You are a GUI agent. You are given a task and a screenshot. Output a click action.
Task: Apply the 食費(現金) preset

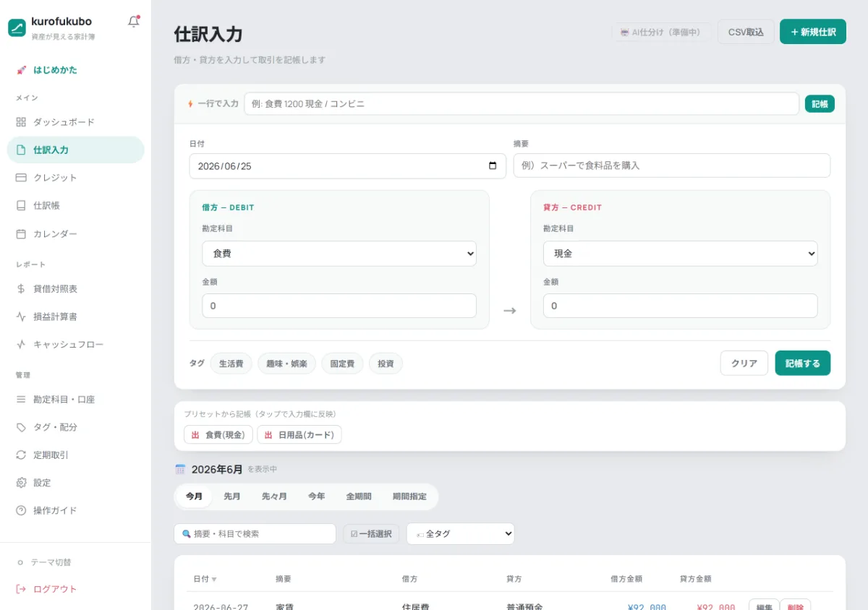click(x=218, y=434)
